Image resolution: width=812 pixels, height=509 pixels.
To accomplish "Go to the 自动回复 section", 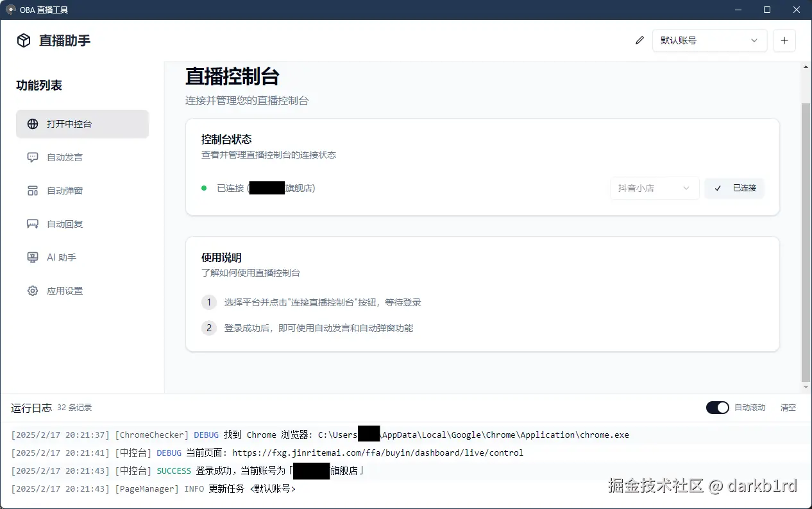I will coord(82,224).
